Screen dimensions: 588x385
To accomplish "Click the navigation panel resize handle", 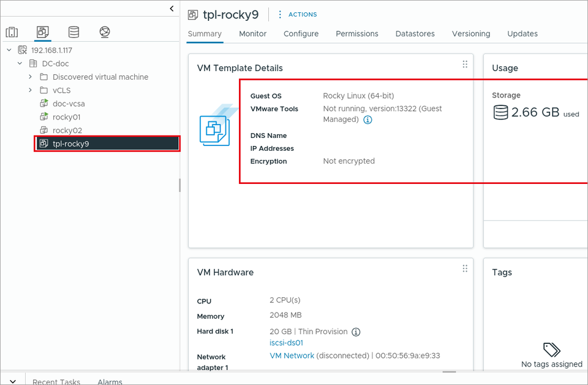I will point(179,185).
